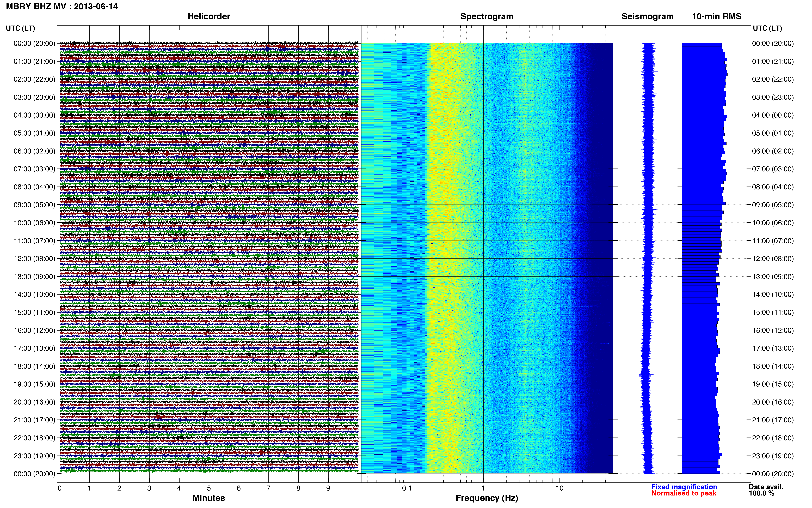Screen dimensions: 812x508
Task: Click the title 'MBRY BHZ MV : 2013-06-14'
Action: click(x=62, y=6)
